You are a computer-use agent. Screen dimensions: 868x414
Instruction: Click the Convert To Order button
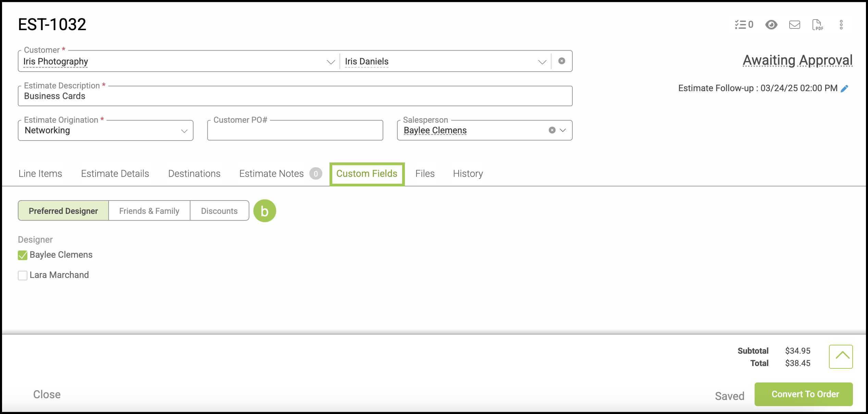click(x=803, y=394)
